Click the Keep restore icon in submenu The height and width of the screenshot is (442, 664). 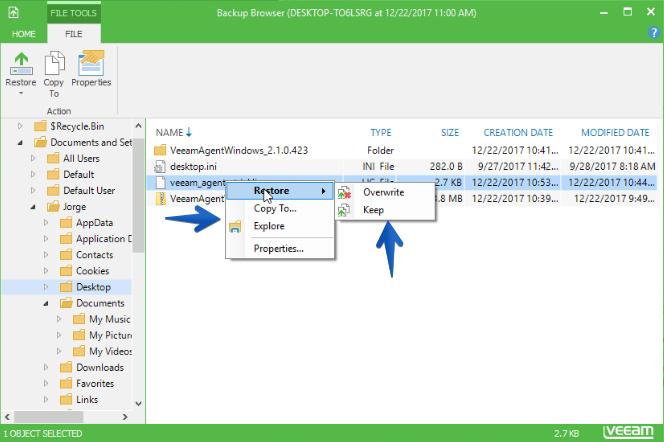point(343,210)
